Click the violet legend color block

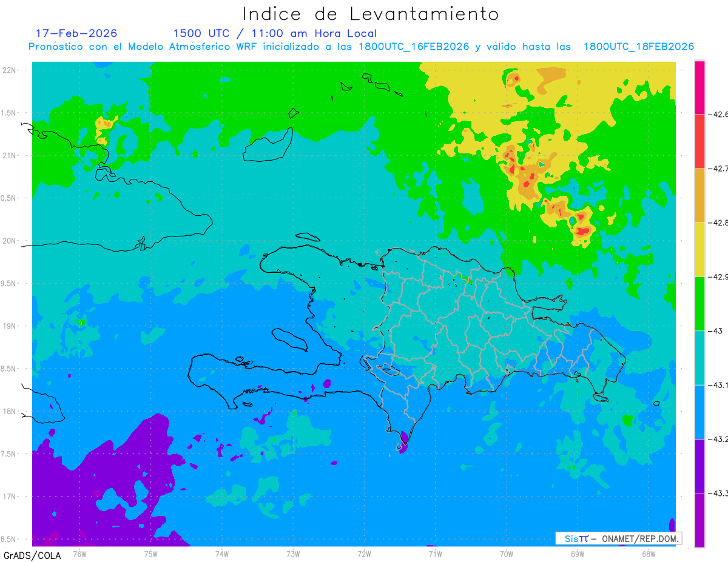pos(699,466)
